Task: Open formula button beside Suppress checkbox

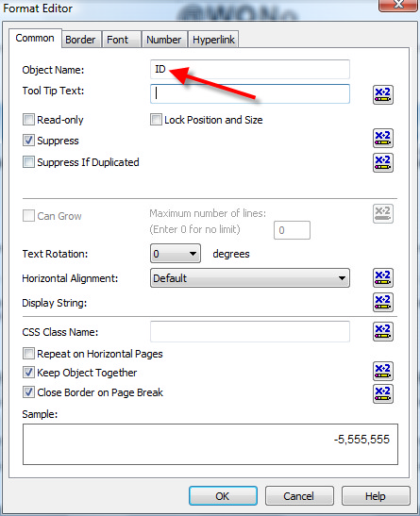Action: (x=383, y=139)
